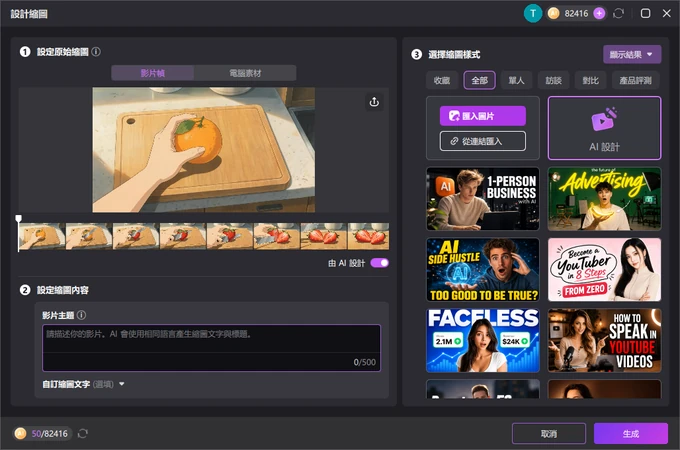Click the export icon on the preview
680x450 pixels.
[374, 102]
